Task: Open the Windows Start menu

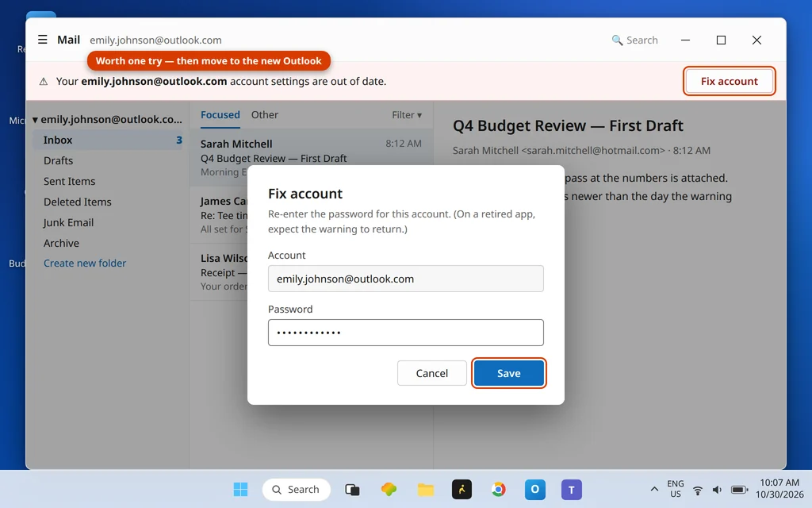Action: point(240,489)
